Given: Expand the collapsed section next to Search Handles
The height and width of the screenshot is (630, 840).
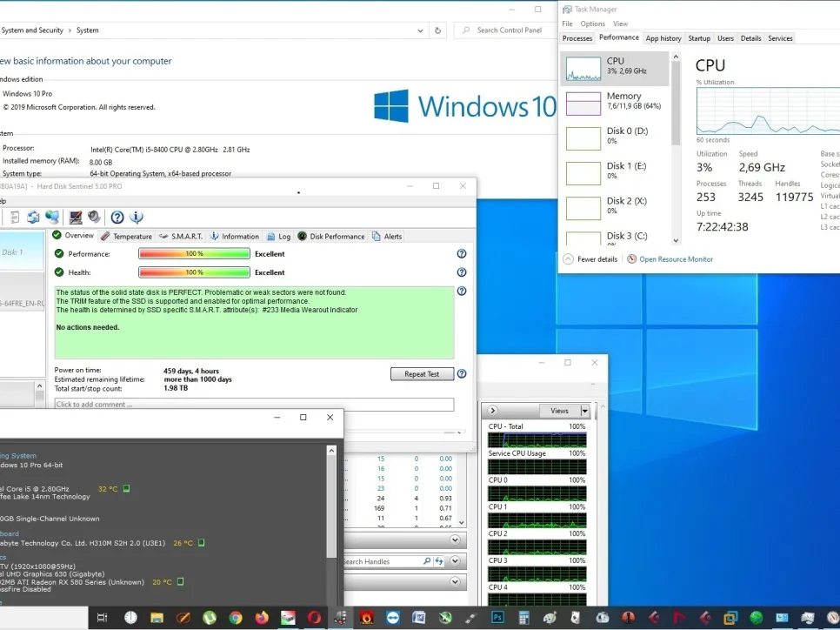Looking at the screenshot, I should click(x=455, y=562).
